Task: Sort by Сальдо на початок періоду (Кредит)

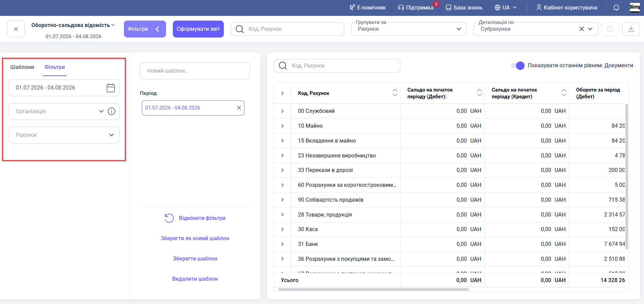Action: point(564,93)
